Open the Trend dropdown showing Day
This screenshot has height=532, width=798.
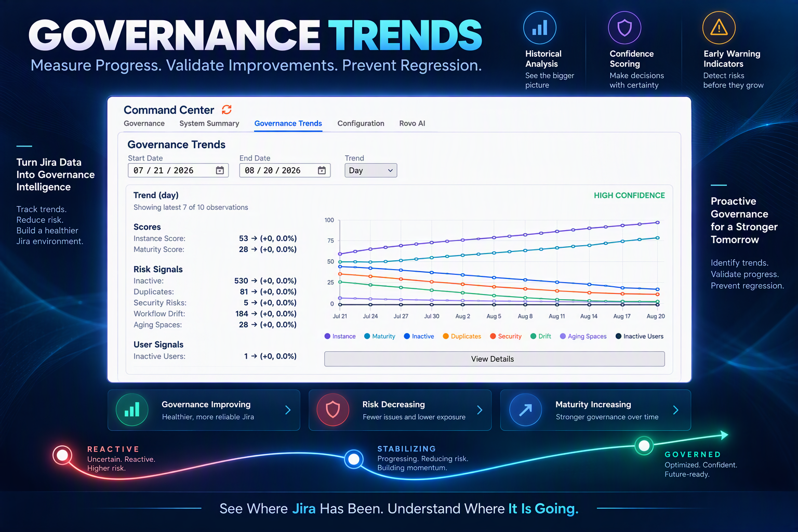371,170
